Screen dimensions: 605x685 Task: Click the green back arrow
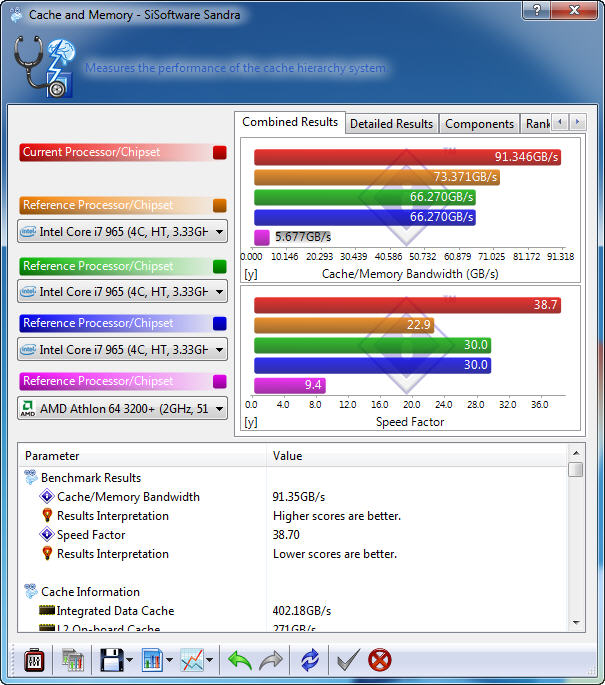point(240,660)
